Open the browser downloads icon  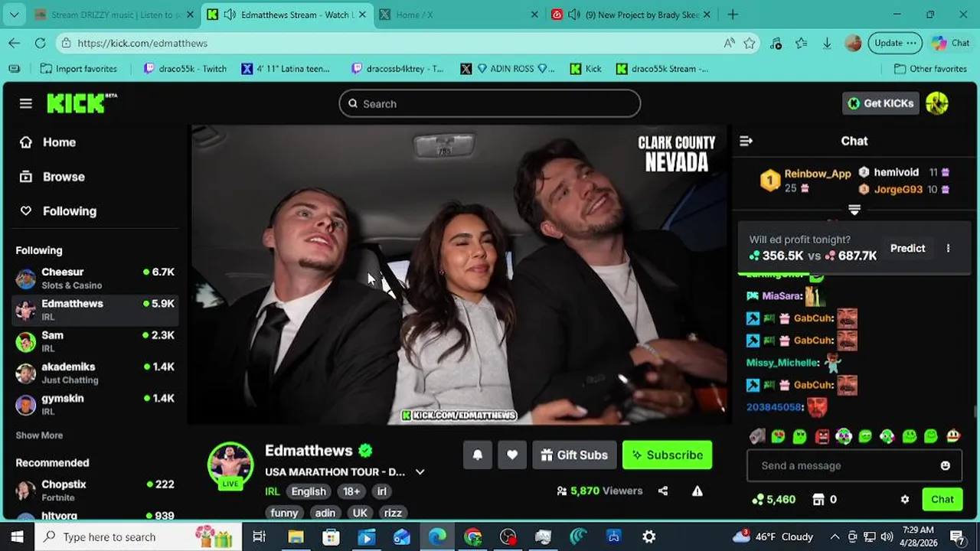point(827,43)
